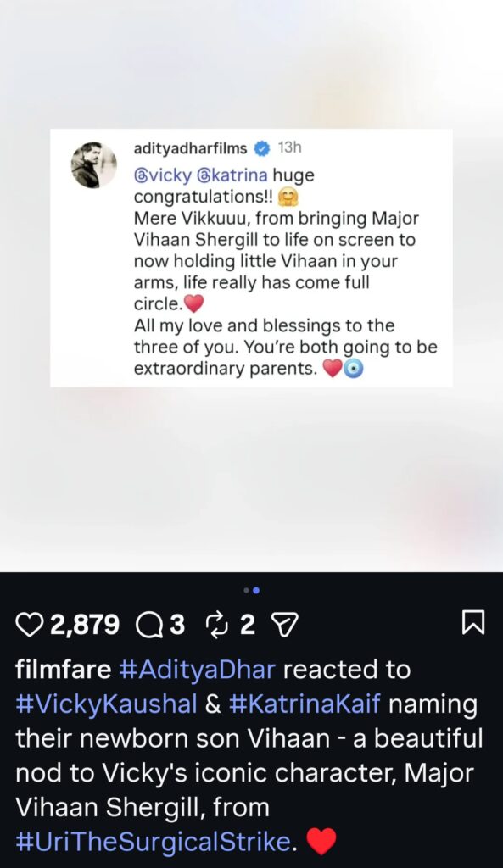Viewport: 503px width, 868px height.
Task: Open the @katrina mention
Action: [232, 175]
